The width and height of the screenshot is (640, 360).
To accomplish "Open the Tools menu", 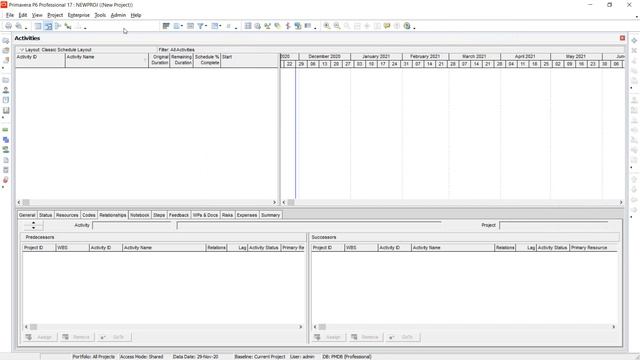I will pos(100,15).
